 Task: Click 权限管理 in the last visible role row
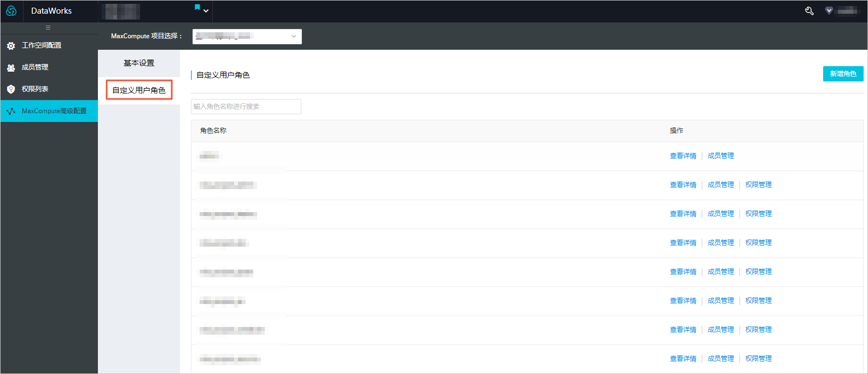[759, 359]
